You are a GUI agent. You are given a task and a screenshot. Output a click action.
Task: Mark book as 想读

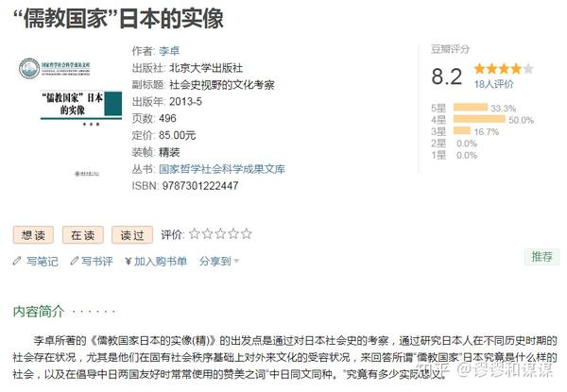(33, 235)
